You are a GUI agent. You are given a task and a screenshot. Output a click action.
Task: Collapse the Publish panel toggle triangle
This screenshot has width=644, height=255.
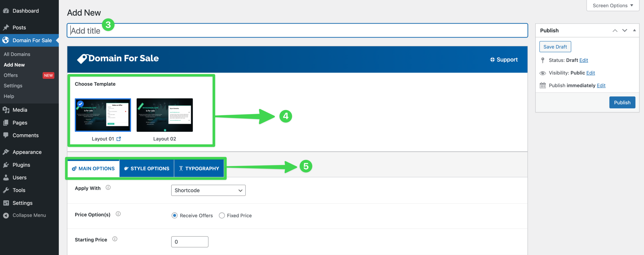(634, 30)
